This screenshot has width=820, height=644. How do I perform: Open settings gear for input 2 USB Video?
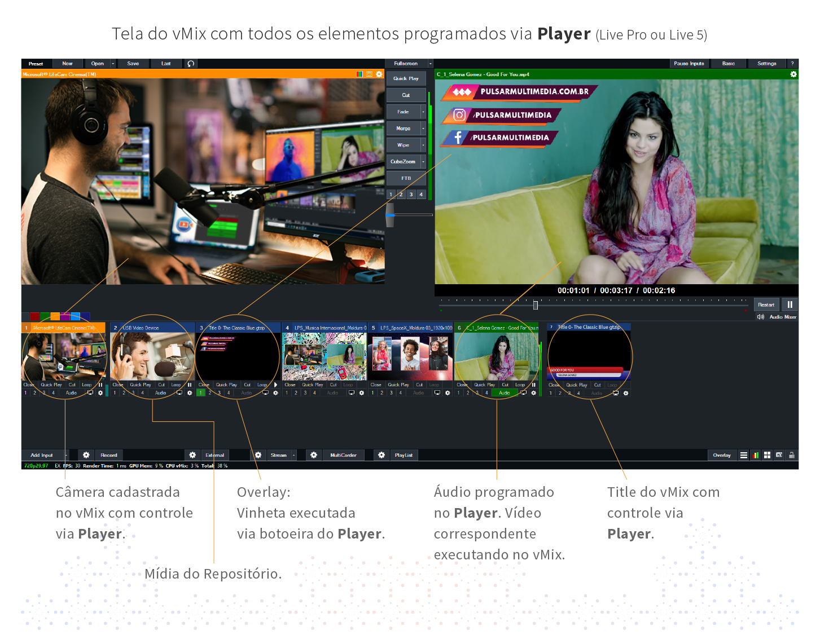point(190,393)
